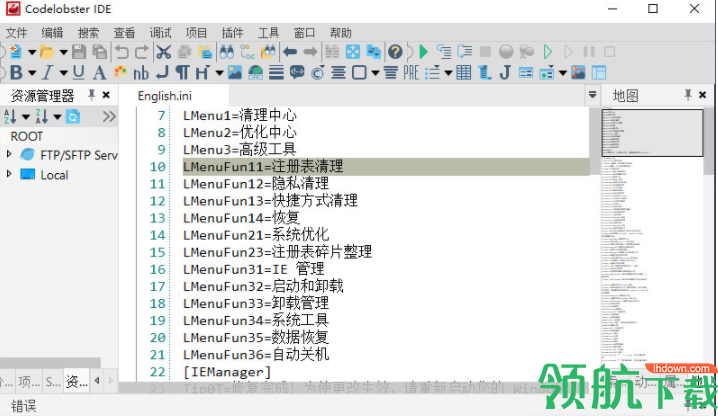This screenshot has height=416, width=718.
Task: Open Find with the binoculars icon
Action: tap(227, 52)
